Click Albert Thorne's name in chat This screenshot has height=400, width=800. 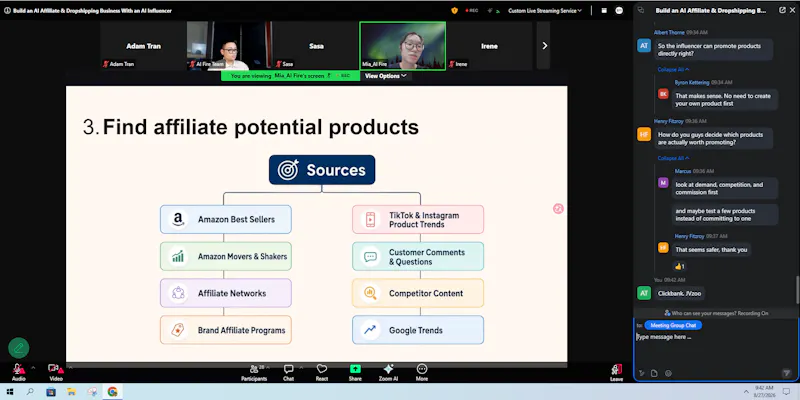pos(669,32)
